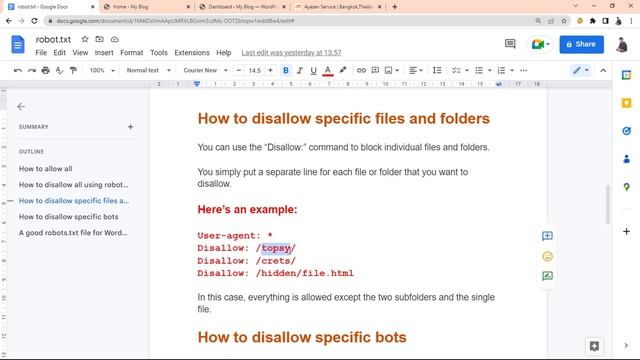This screenshot has width=640, height=360.
Task: Open the text alignment dropdown
Action: 416,71
